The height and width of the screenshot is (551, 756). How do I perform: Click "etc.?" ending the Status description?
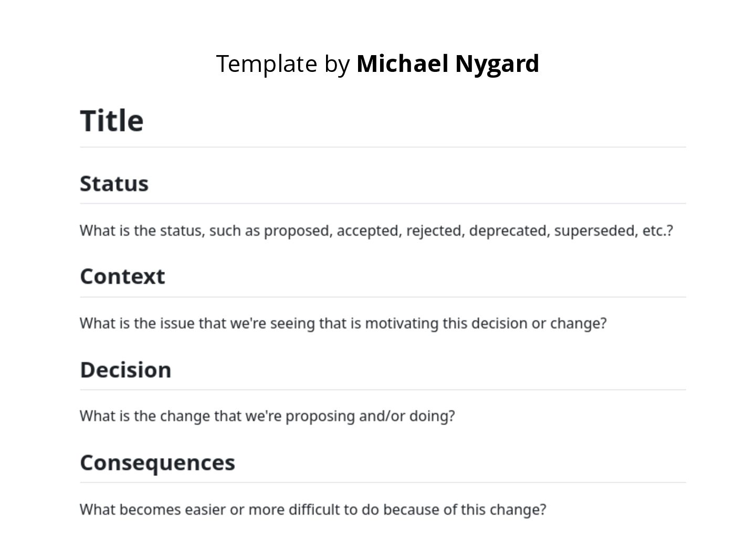[657, 231]
